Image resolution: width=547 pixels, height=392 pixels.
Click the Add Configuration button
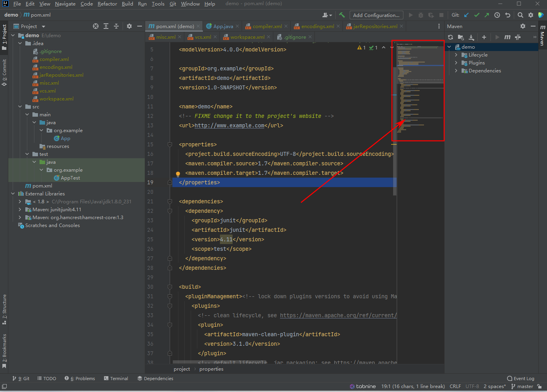376,15
